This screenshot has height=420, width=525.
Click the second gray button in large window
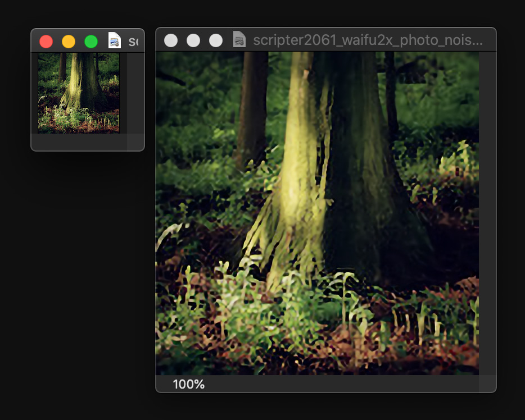pos(193,40)
